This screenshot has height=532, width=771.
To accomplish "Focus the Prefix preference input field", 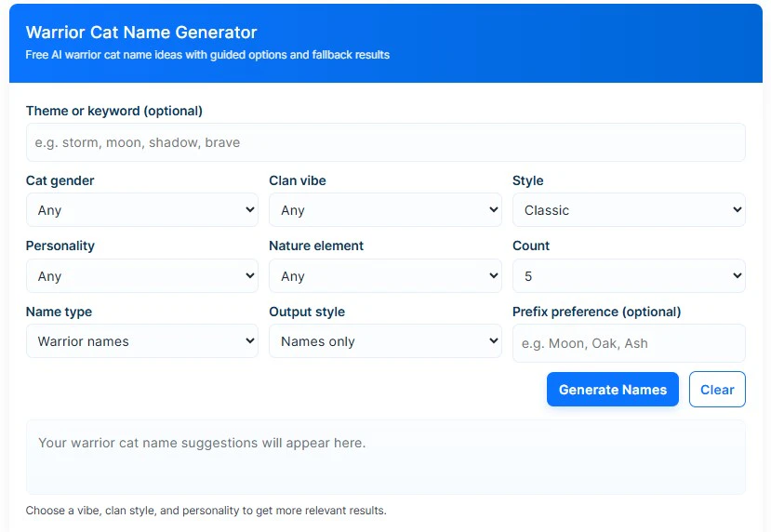I will coord(629,343).
